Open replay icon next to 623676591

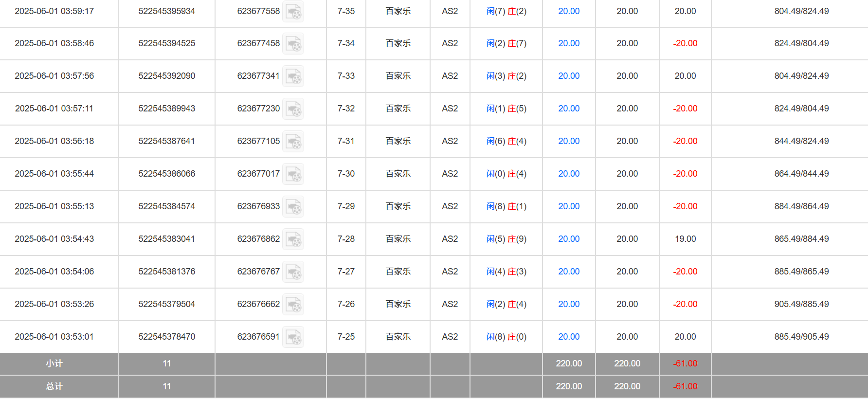(x=293, y=337)
